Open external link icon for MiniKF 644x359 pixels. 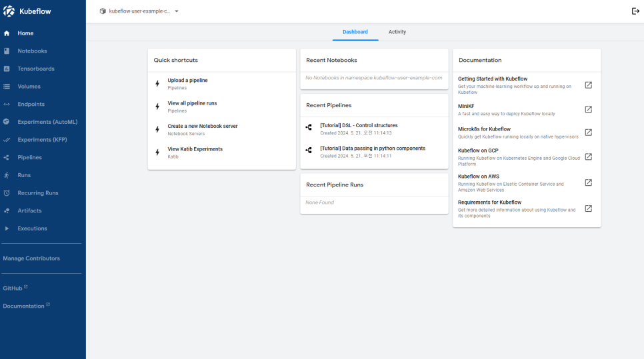point(589,109)
